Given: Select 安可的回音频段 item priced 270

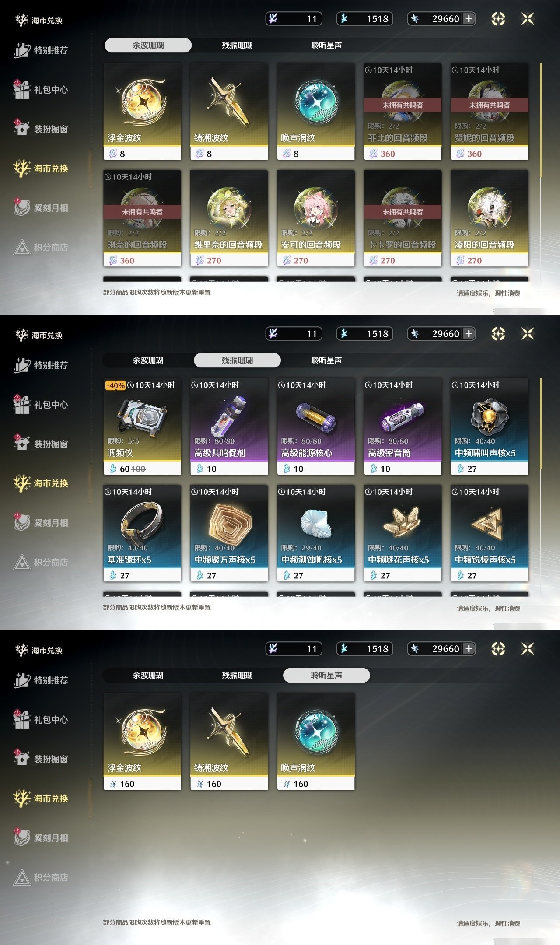Looking at the screenshot, I should [316, 218].
